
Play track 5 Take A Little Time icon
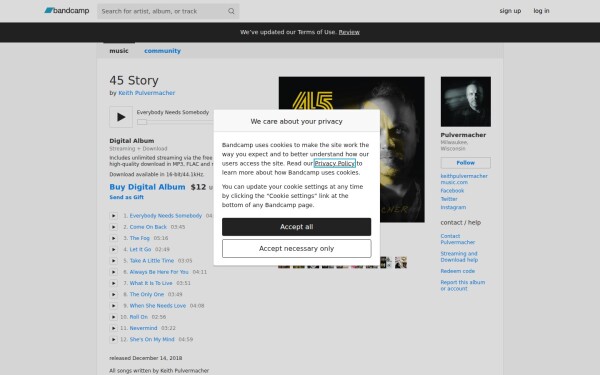(113, 261)
